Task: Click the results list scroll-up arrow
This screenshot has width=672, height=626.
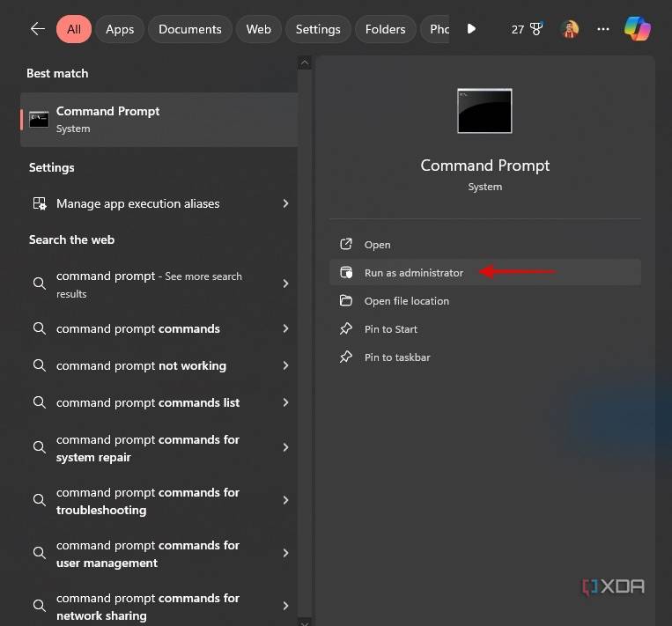Action: tap(304, 63)
